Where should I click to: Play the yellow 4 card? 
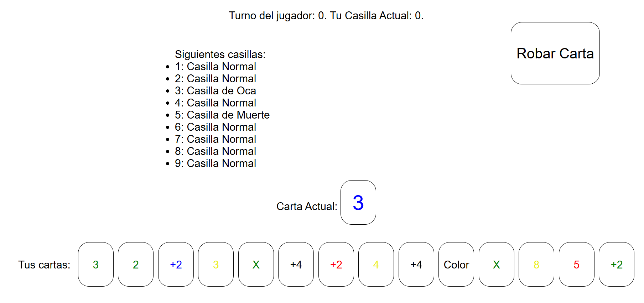pos(376,265)
